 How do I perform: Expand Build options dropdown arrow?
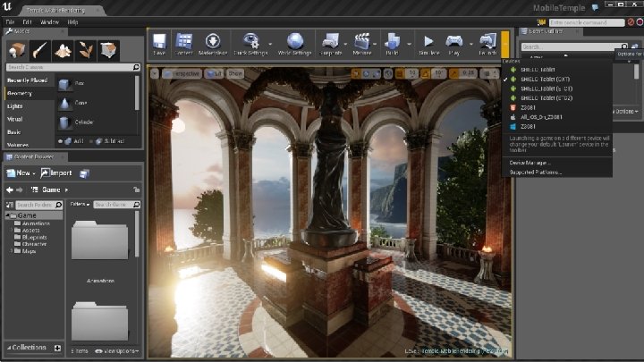409,44
